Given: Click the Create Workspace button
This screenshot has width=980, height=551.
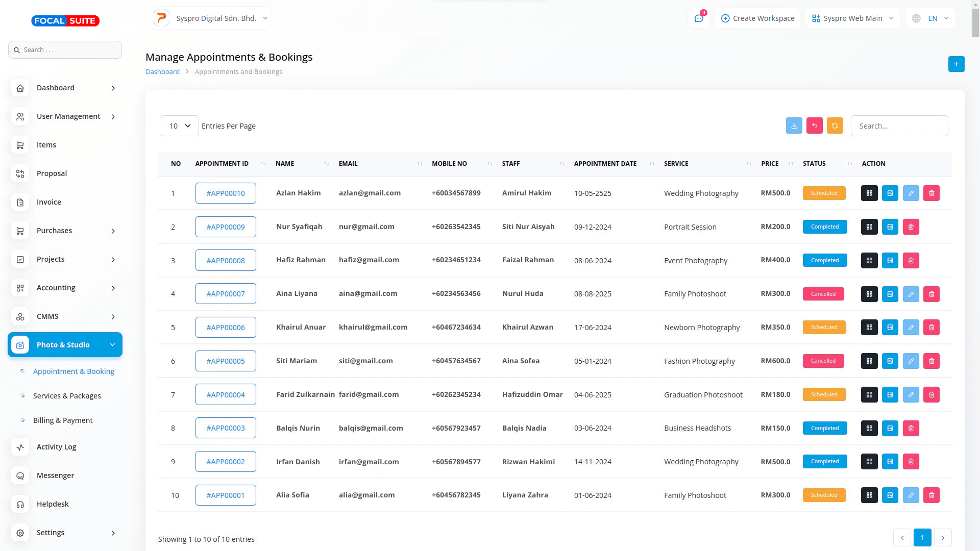Looking at the screenshot, I should pos(757,18).
